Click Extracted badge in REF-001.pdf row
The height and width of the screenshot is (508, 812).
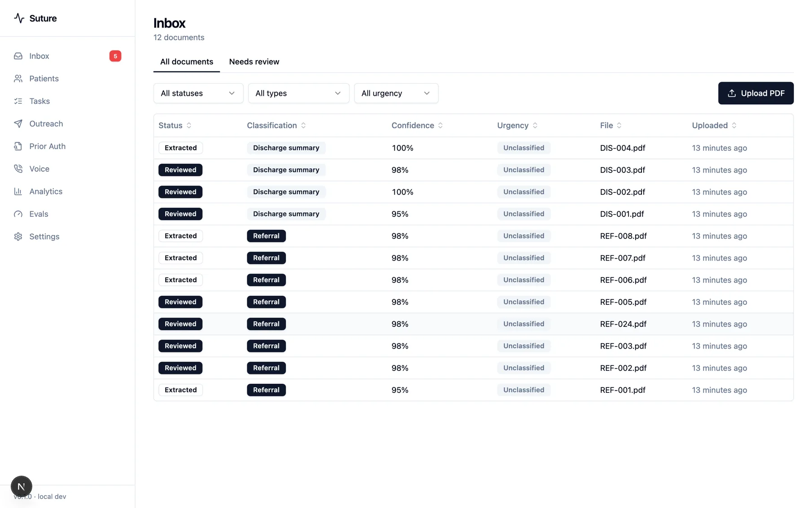coord(180,390)
